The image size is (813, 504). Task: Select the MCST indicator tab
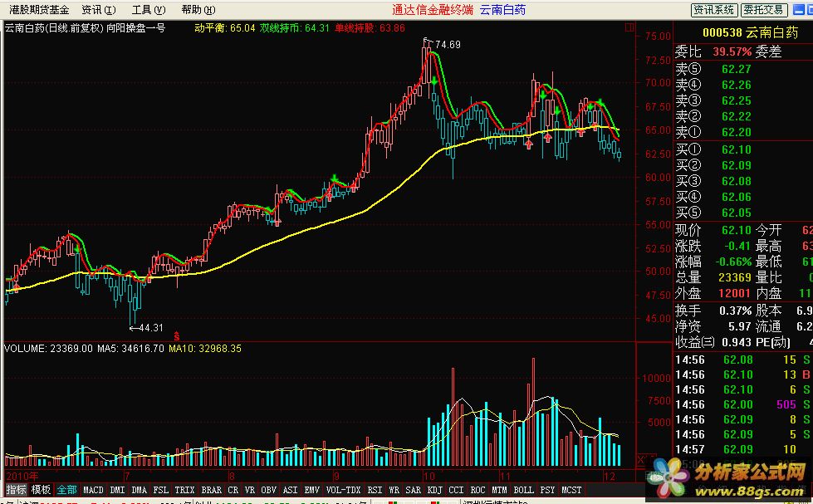pyautogui.click(x=571, y=490)
